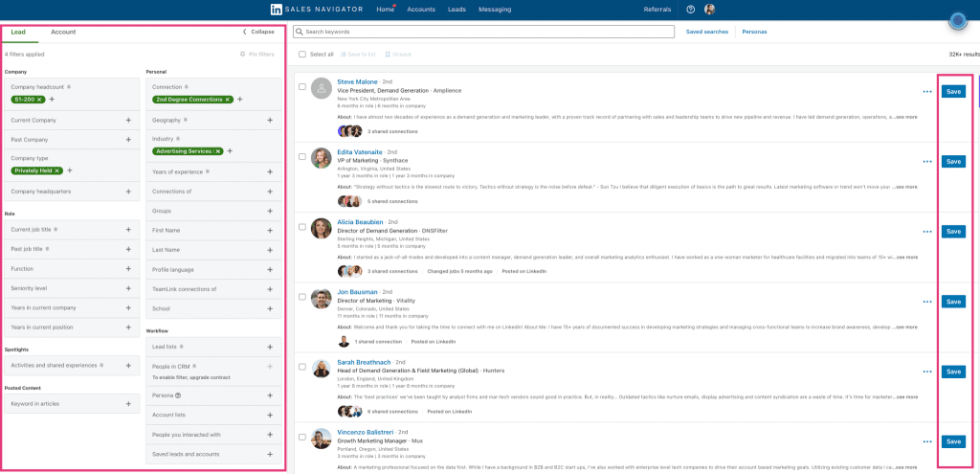Tick the Select all checkbox

tap(302, 55)
